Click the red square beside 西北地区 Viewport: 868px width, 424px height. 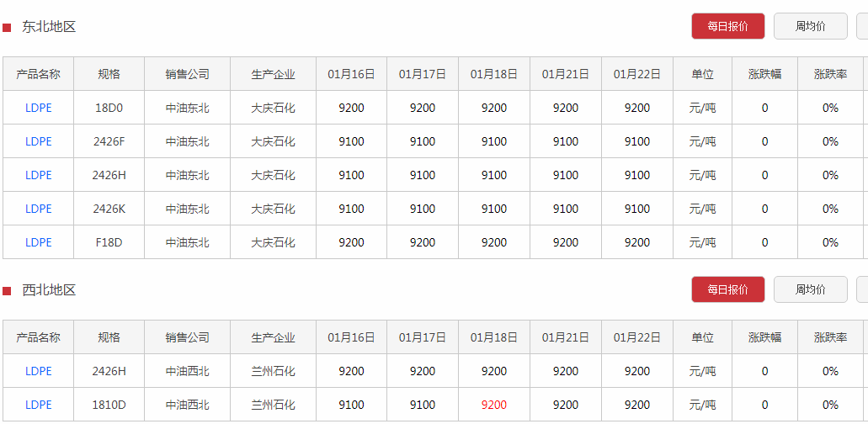(7, 291)
